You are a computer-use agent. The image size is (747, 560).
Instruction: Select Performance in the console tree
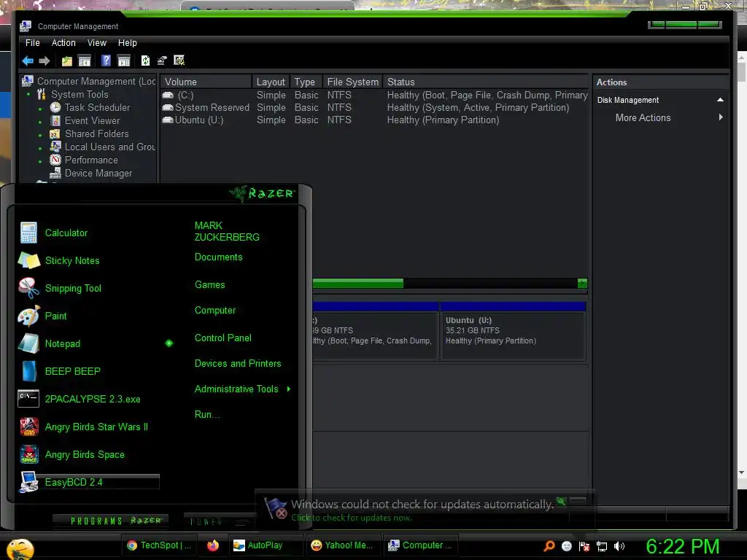pos(91,160)
